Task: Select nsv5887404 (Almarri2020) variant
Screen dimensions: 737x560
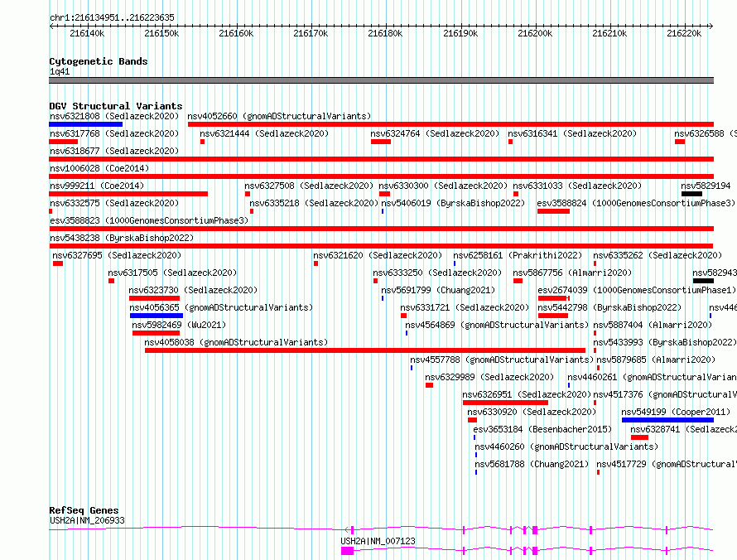Action: [653, 325]
